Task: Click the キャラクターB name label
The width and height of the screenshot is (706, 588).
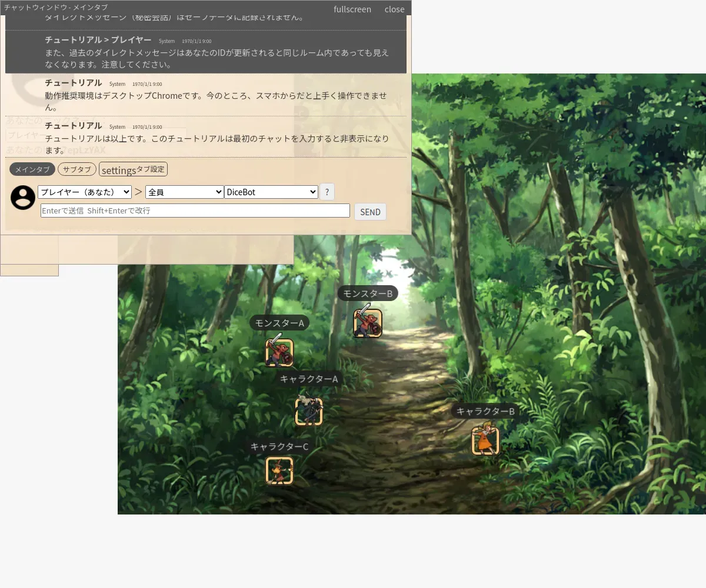Action: pyautogui.click(x=485, y=411)
